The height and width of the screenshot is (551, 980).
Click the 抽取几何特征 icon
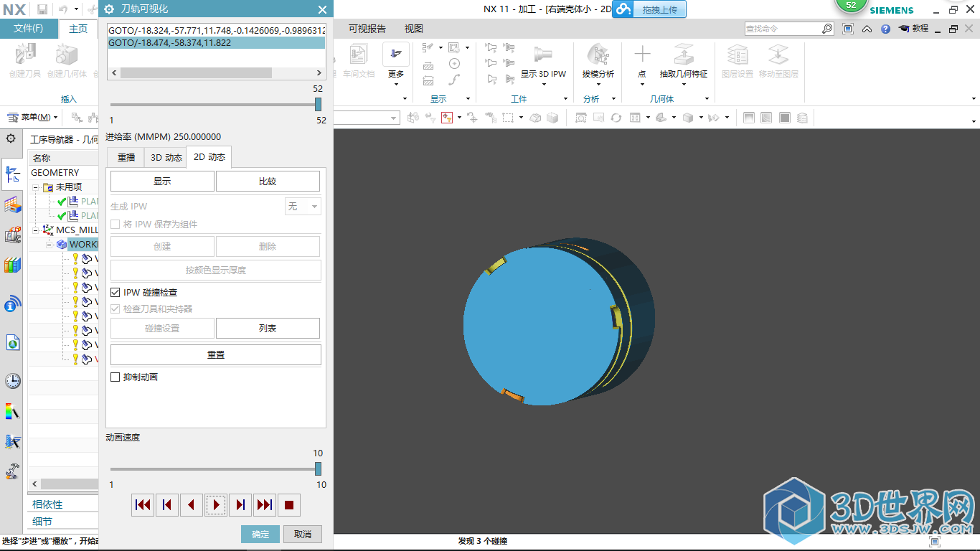[684, 55]
